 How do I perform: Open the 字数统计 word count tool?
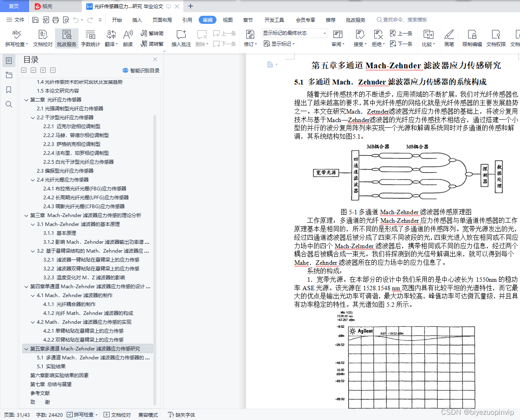pos(91,38)
